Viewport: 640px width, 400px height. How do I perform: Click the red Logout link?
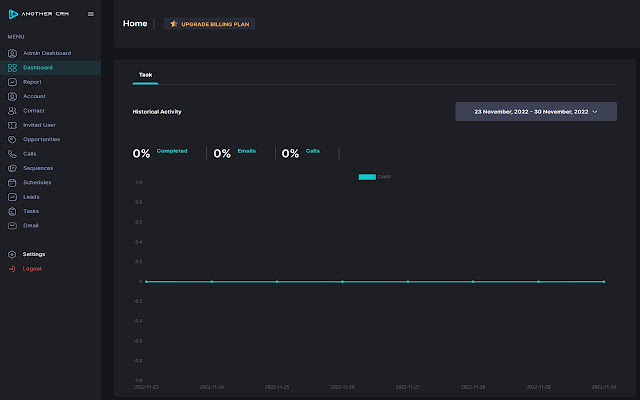tap(32, 269)
